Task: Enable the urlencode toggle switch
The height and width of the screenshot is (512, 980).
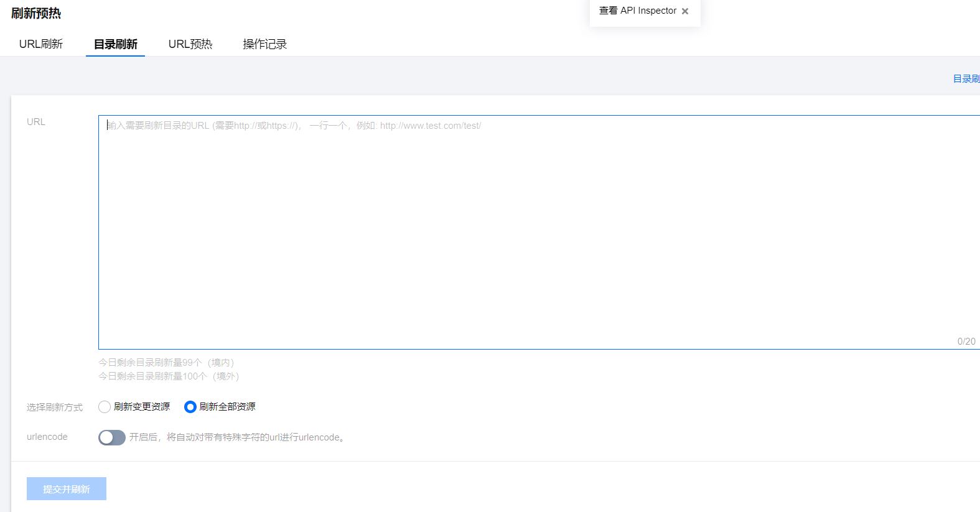Action: [x=112, y=437]
